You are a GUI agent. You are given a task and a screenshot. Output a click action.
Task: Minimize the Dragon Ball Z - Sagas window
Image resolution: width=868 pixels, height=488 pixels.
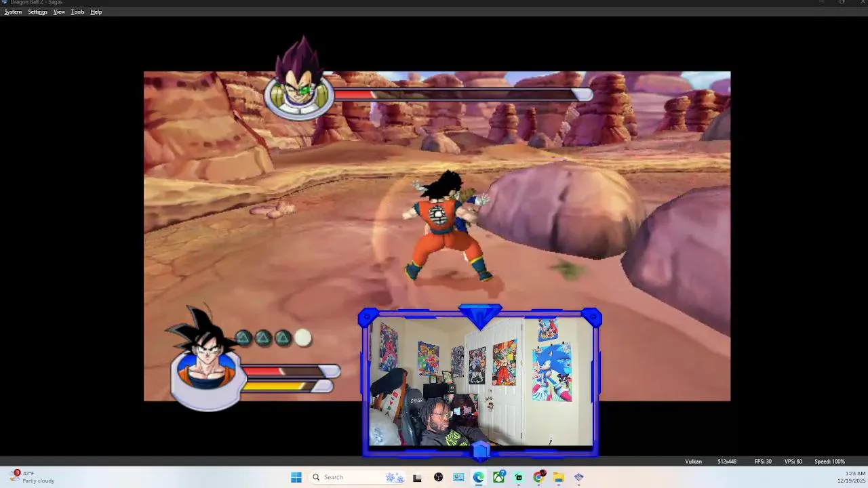coord(821,3)
